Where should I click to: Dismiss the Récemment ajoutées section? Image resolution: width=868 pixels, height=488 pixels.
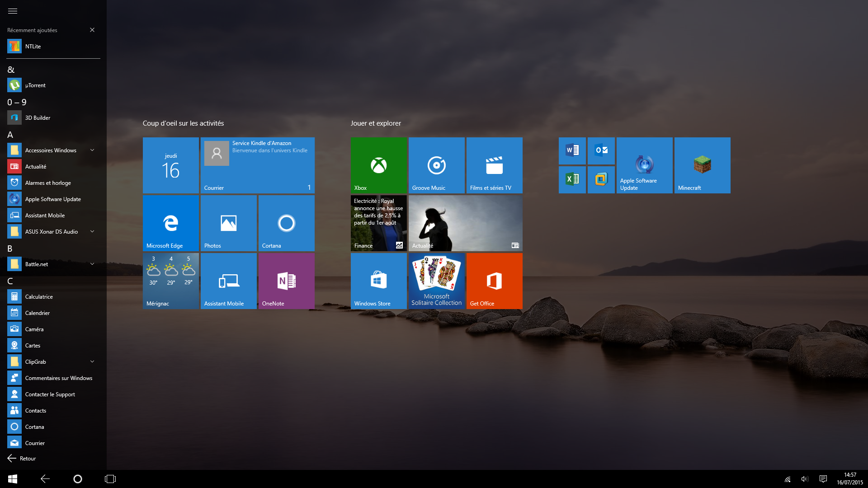click(x=92, y=30)
